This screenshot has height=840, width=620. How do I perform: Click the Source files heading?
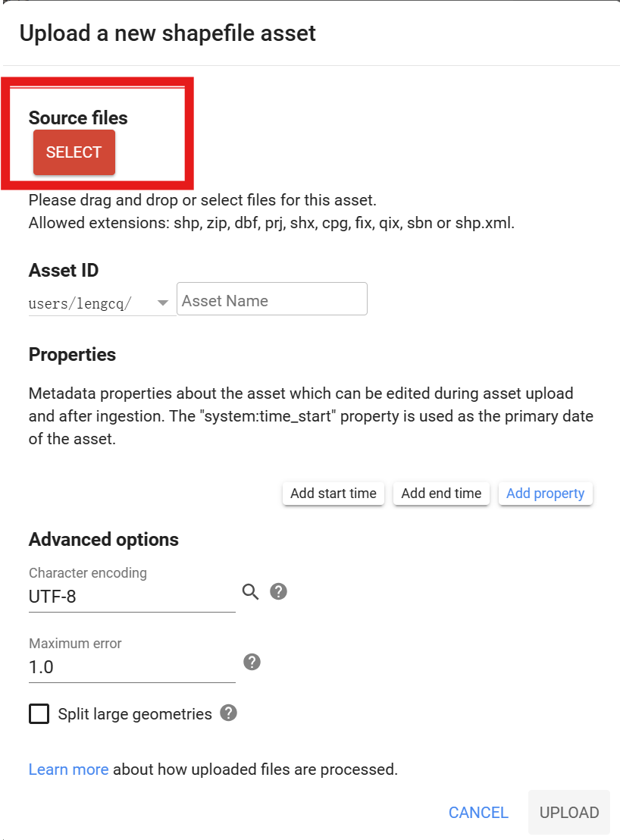coord(78,118)
